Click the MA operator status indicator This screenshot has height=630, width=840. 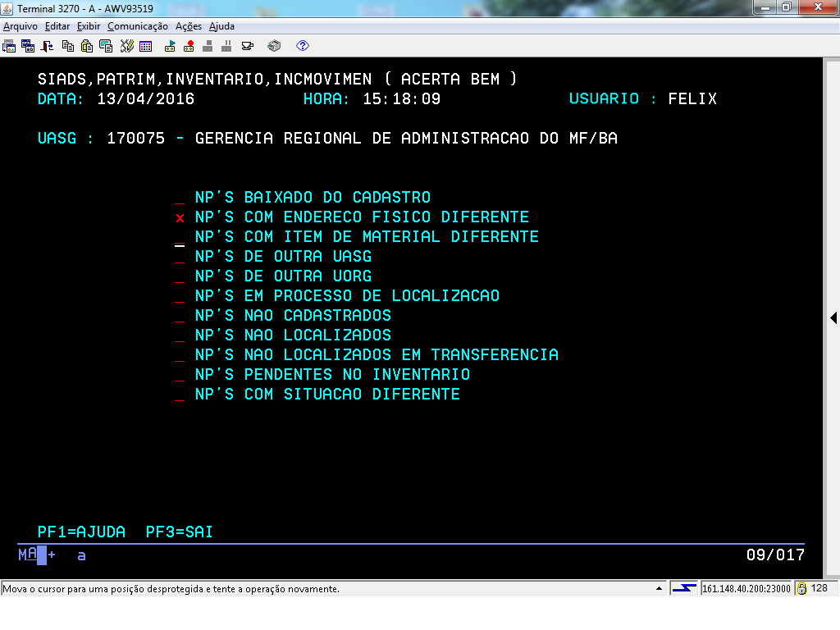(28, 555)
